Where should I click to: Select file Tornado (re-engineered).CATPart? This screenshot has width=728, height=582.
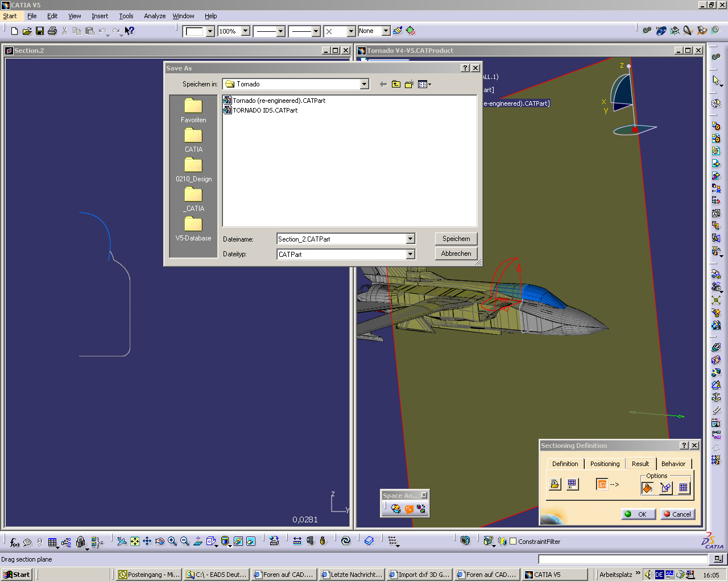275,101
